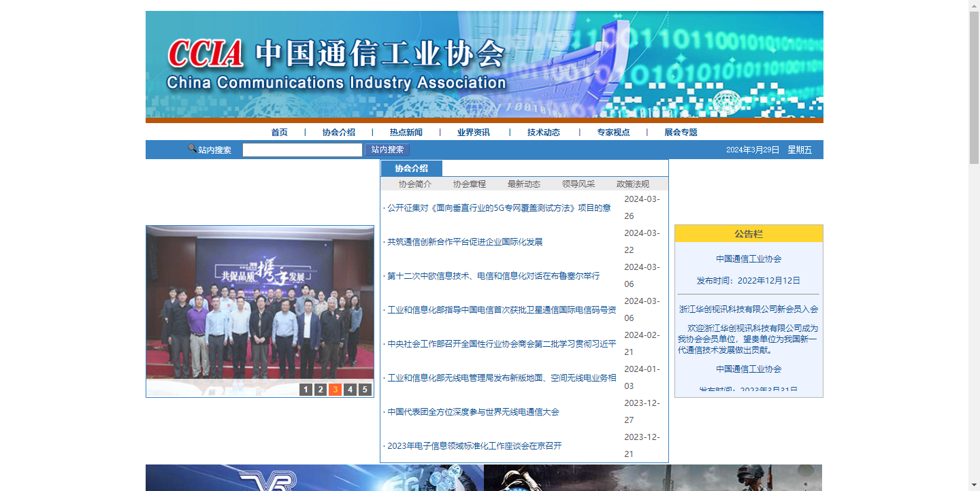Viewport: 980px width, 491px height.
Task: Switch to the 领导风采 sub-tab
Action: [x=578, y=184]
